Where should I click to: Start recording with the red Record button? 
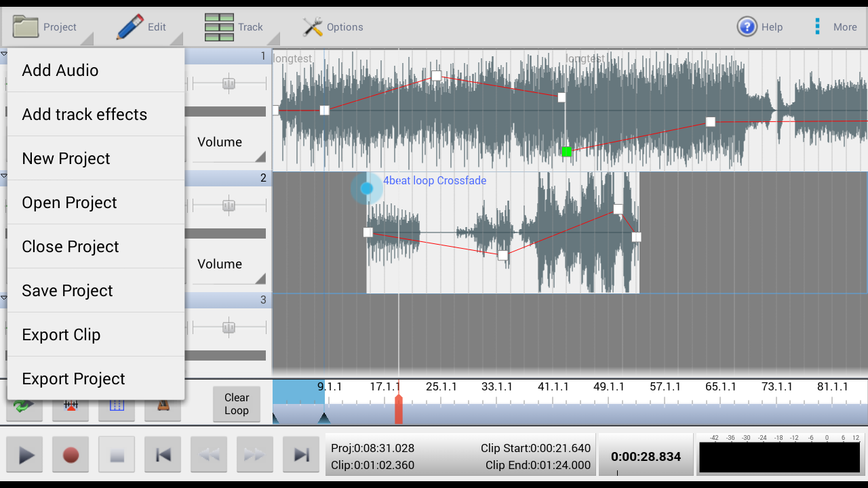71,455
